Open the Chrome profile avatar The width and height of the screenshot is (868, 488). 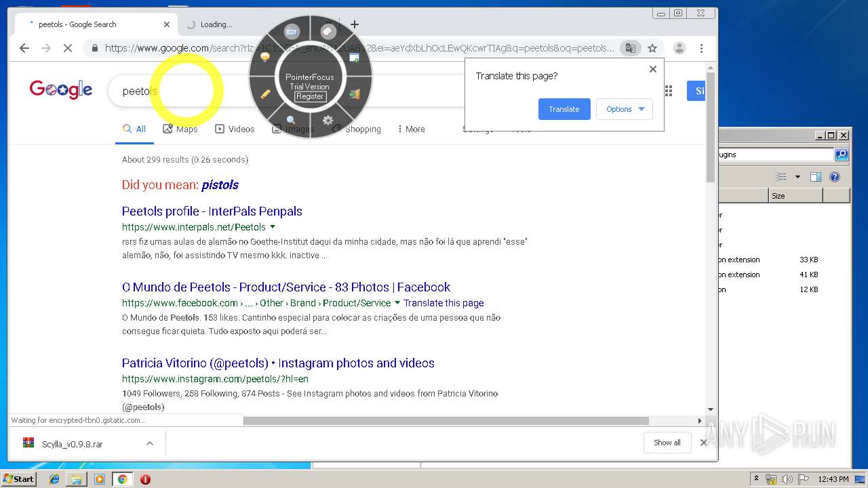tap(679, 48)
